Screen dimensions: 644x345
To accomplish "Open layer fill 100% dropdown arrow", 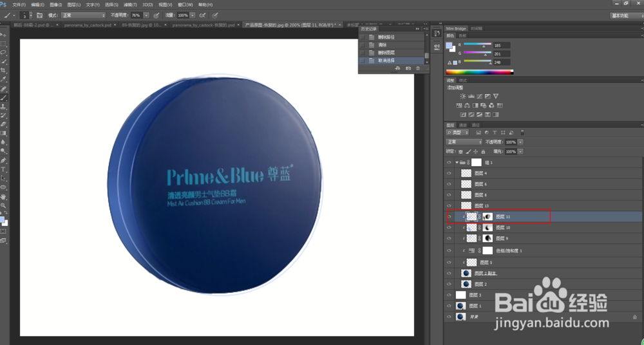I will pos(521,151).
